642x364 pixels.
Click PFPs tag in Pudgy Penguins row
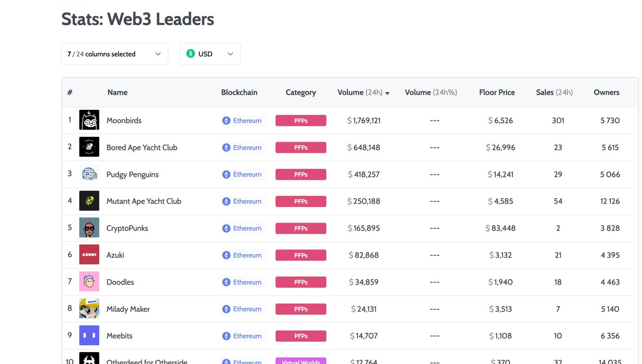(301, 175)
